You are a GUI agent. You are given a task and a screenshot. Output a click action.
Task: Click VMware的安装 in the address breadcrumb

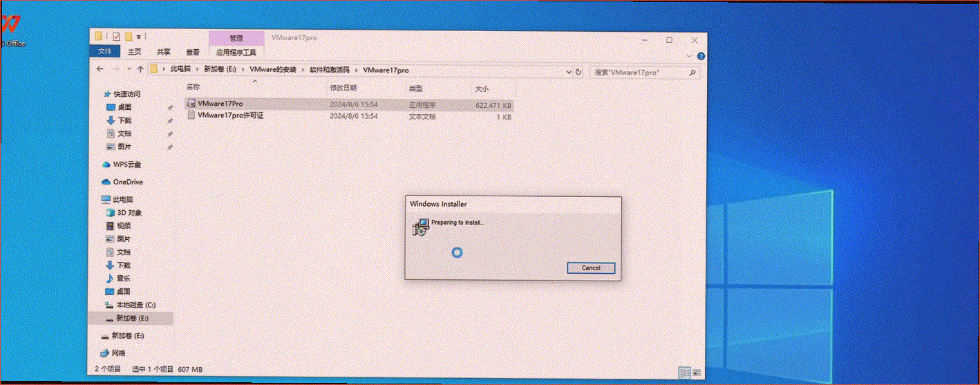coord(272,71)
